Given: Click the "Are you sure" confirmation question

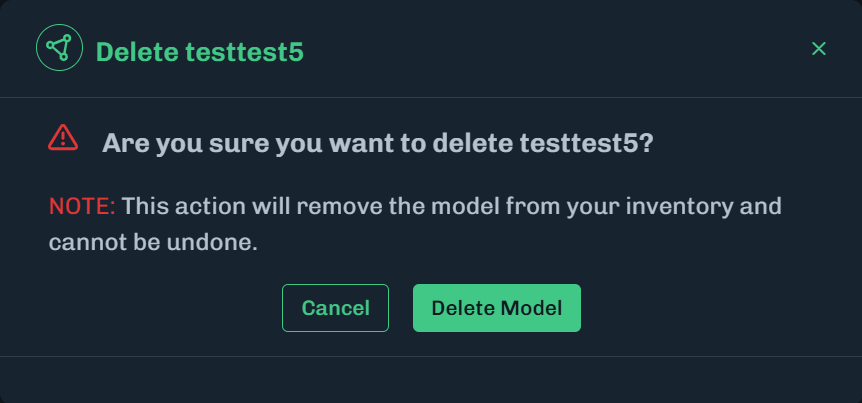Looking at the screenshot, I should point(377,143).
